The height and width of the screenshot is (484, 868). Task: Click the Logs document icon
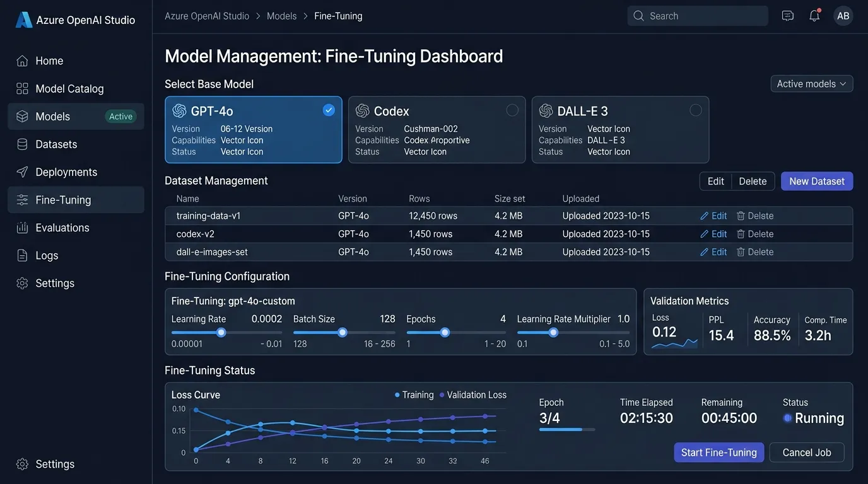coord(22,255)
